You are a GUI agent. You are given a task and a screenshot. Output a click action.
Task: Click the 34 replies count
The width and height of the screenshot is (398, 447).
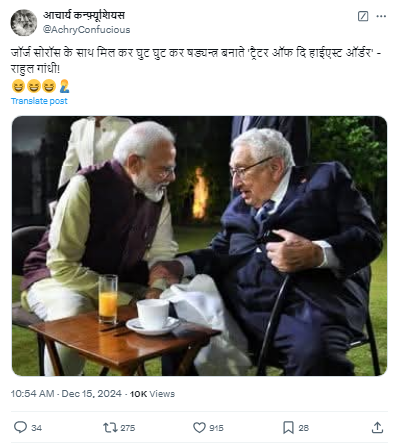click(37, 428)
